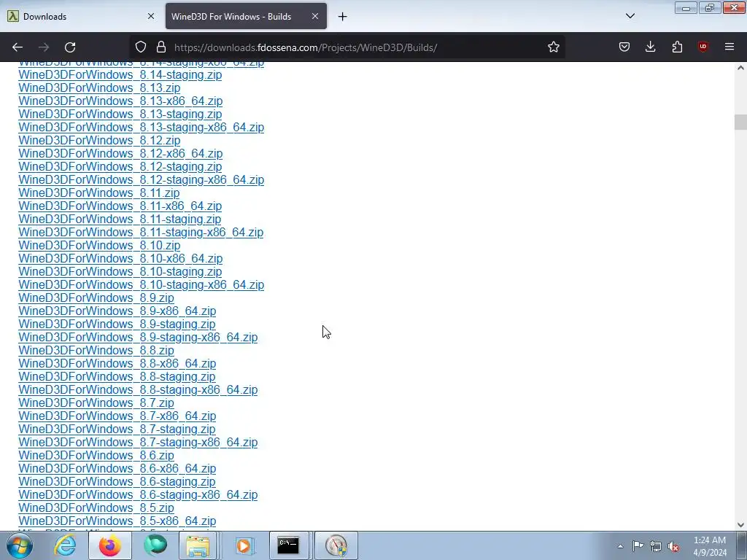The image size is (747, 560).
Task: Download WineD3DForWindows_8.5-x86_64.zip
Action: pyautogui.click(x=117, y=521)
